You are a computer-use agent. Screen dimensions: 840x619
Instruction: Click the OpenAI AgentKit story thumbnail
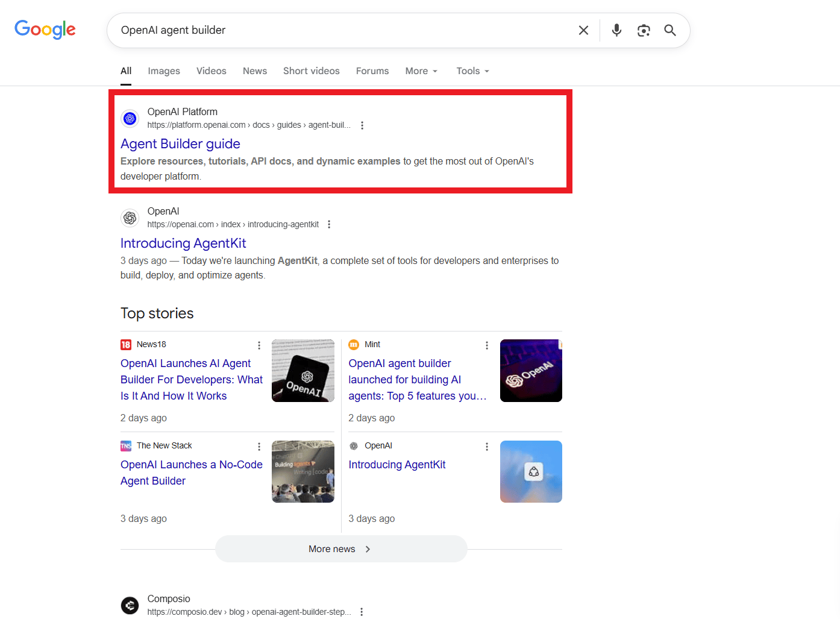(x=531, y=472)
